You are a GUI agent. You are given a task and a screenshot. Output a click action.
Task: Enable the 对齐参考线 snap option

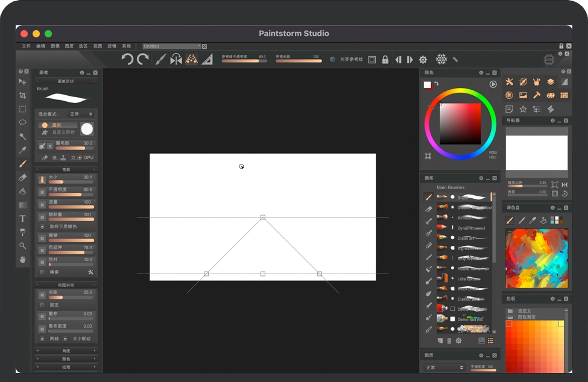point(332,60)
